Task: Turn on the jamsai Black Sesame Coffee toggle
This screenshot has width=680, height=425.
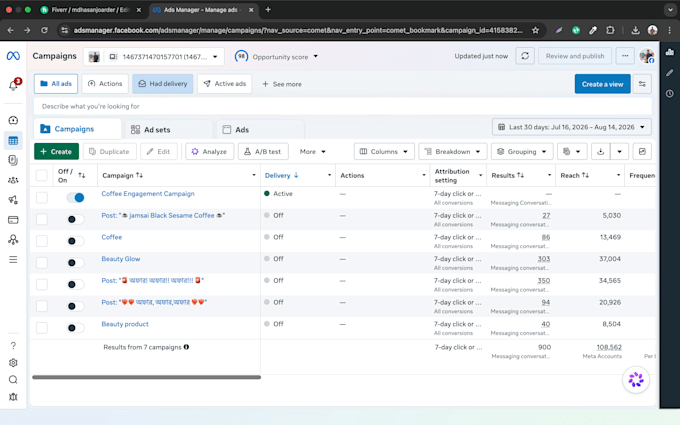Action: click(x=75, y=219)
